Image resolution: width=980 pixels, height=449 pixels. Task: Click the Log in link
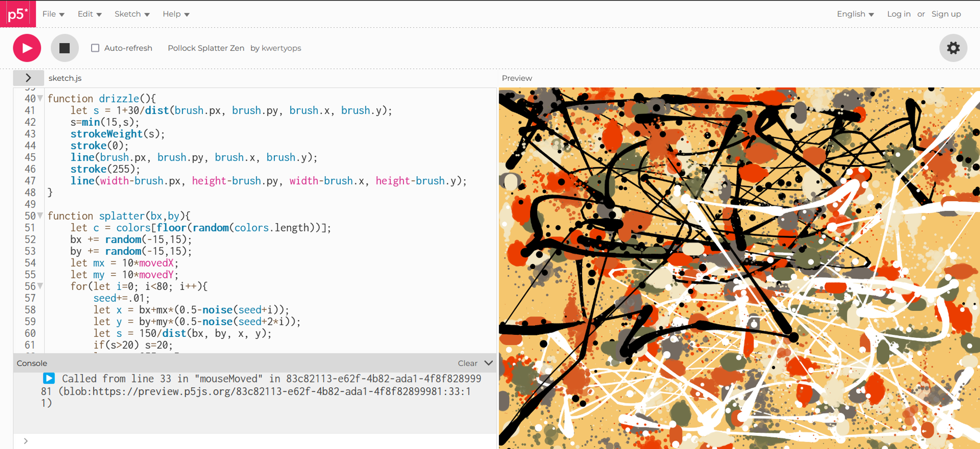tap(899, 14)
